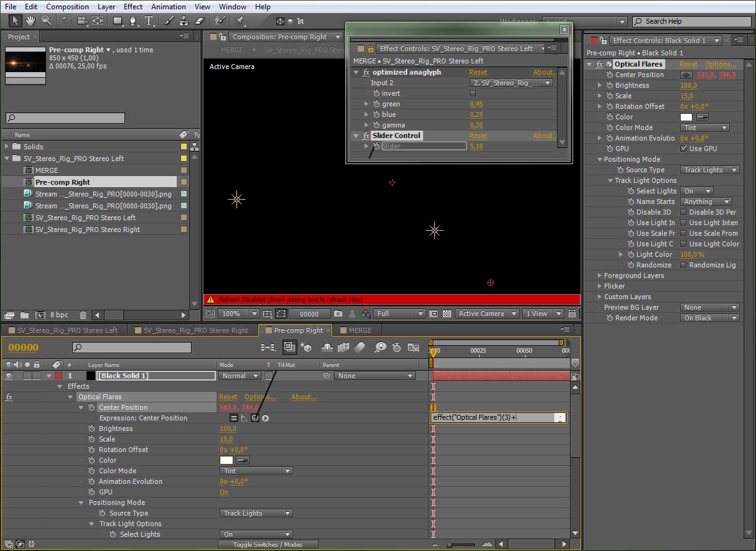Reset Optical Flares in Effect Controls panel
The image size is (756, 551).
click(688, 64)
